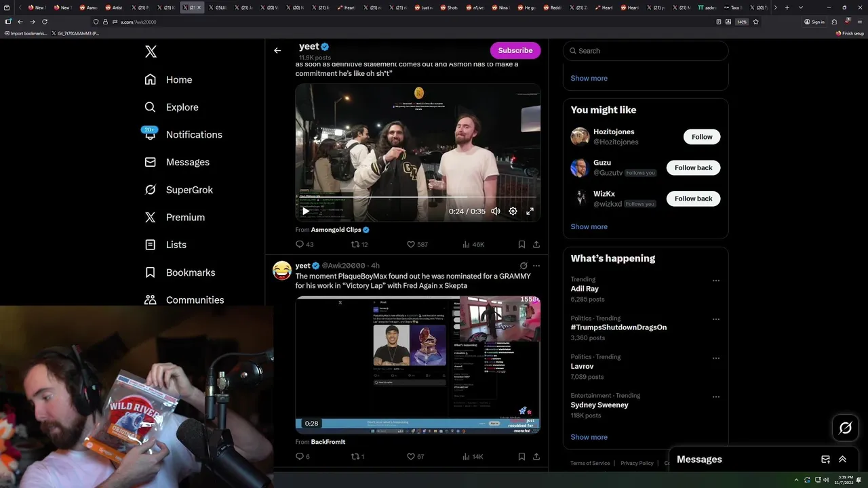This screenshot has width=868, height=488.
Task: Reply to post with 6 replies
Action: pyautogui.click(x=302, y=456)
